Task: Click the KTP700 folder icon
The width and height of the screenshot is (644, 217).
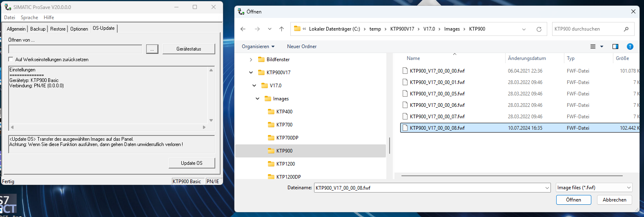Action: 271,125
